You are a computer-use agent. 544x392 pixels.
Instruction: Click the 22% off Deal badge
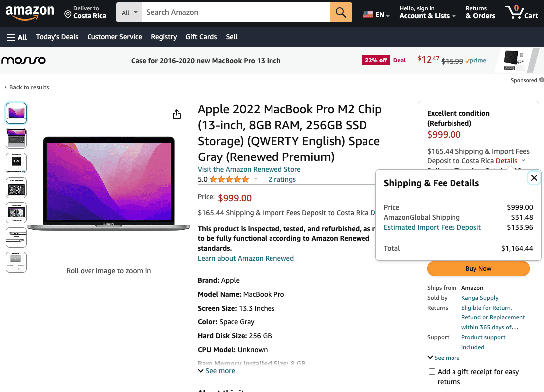coord(376,60)
